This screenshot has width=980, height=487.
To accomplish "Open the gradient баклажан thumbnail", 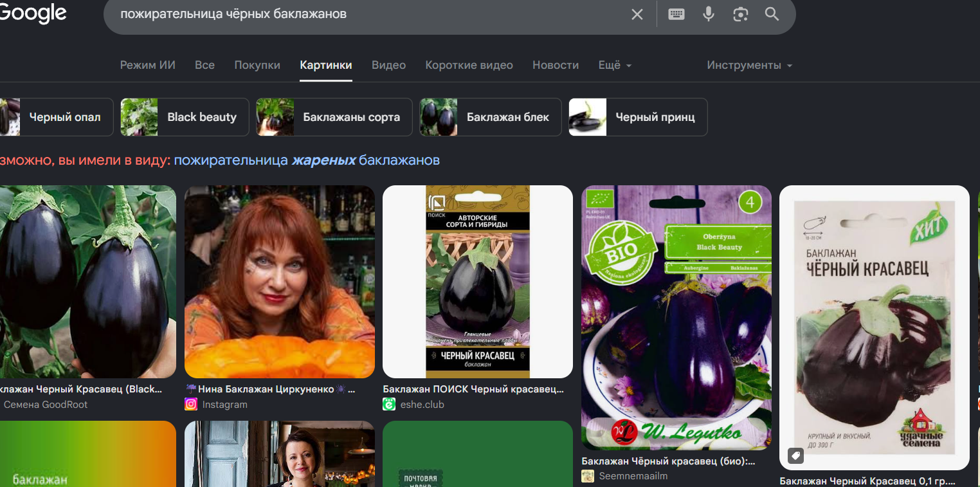I will pos(88,454).
